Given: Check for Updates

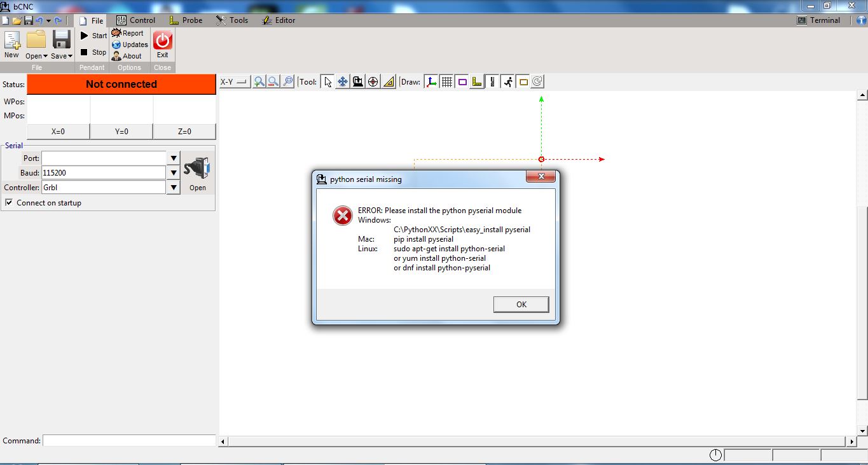Looking at the screenshot, I should pos(130,45).
